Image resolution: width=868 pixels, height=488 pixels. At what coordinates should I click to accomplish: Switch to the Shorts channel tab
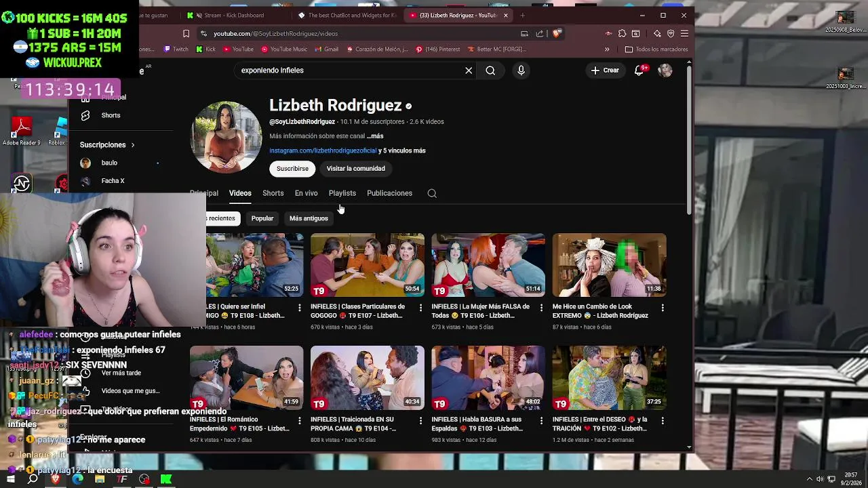coord(273,193)
